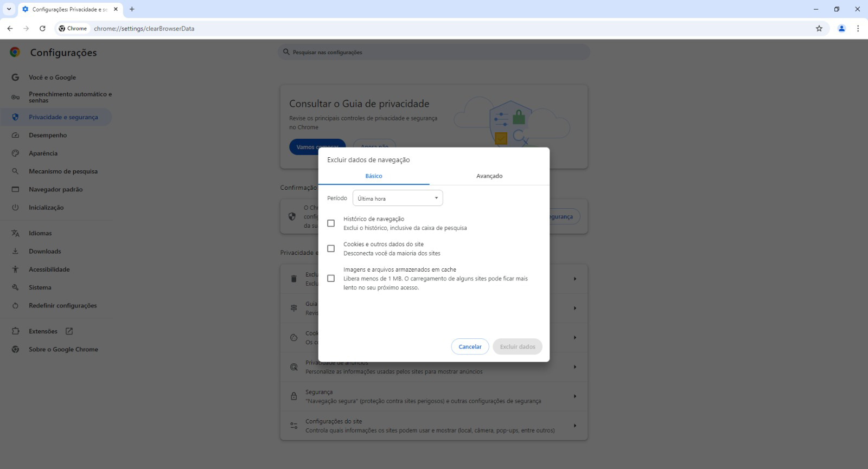Image resolution: width=868 pixels, height=469 pixels.
Task: Click the Downloads arrow icon
Action: [15, 251]
